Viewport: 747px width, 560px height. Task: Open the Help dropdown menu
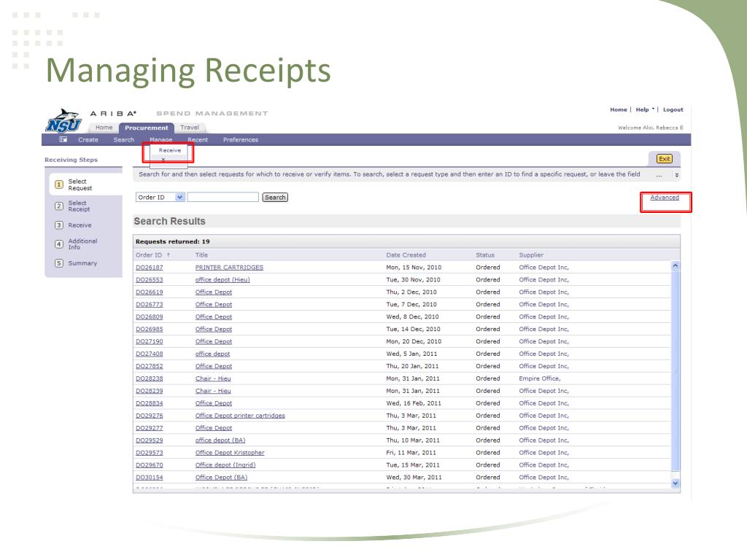[645, 109]
